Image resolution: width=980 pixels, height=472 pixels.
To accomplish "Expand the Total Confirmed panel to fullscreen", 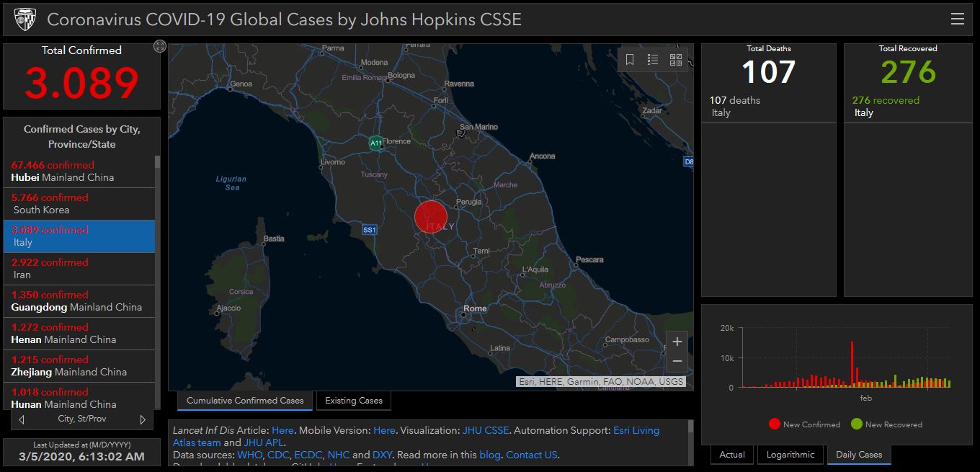I will 160,46.
